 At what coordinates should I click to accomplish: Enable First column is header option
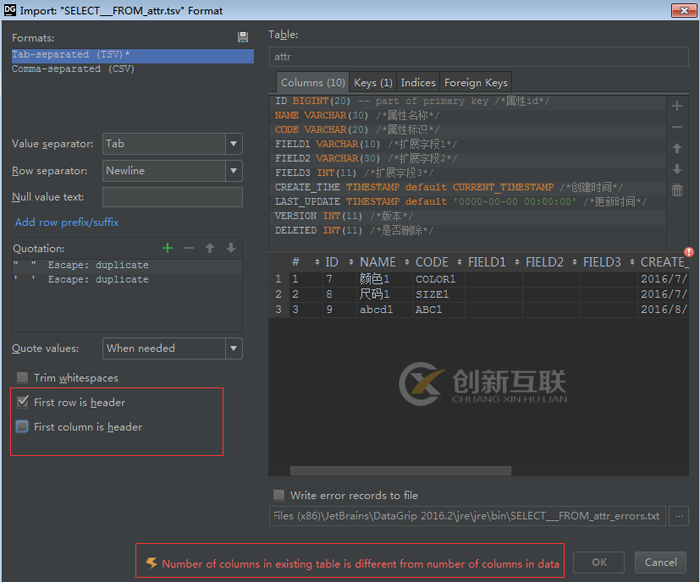click(22, 427)
